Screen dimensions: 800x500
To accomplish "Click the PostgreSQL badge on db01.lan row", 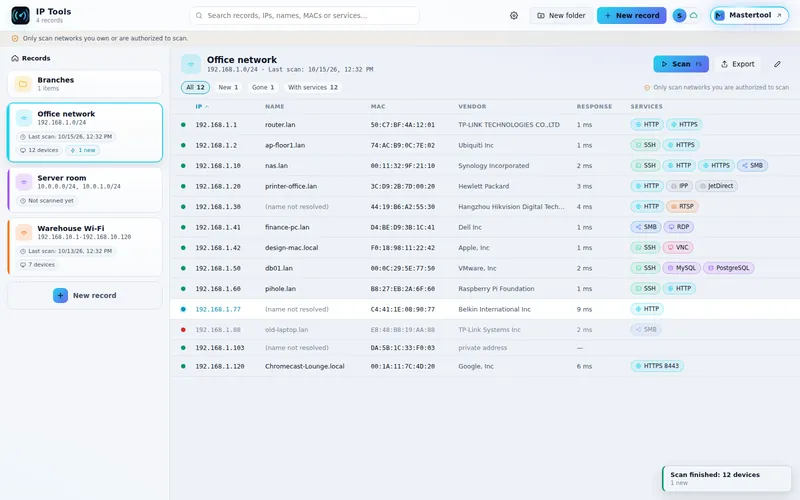I will click(729, 268).
